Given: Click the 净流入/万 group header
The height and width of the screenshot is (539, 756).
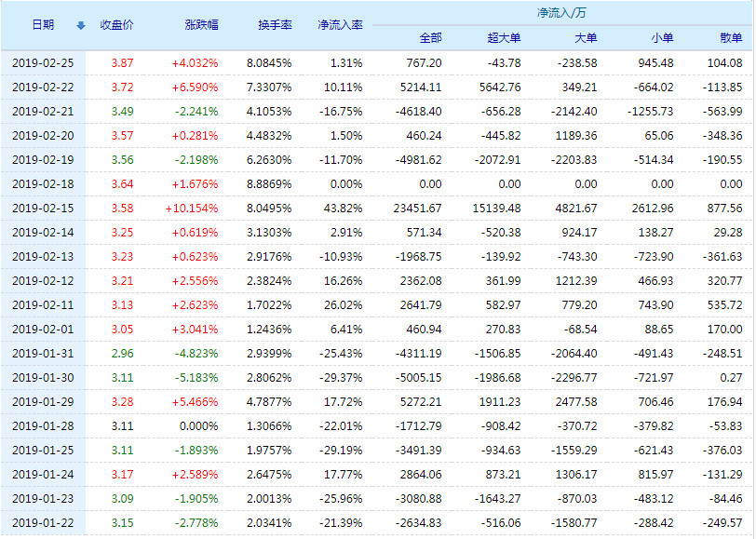Looking at the screenshot, I should tap(561, 13).
